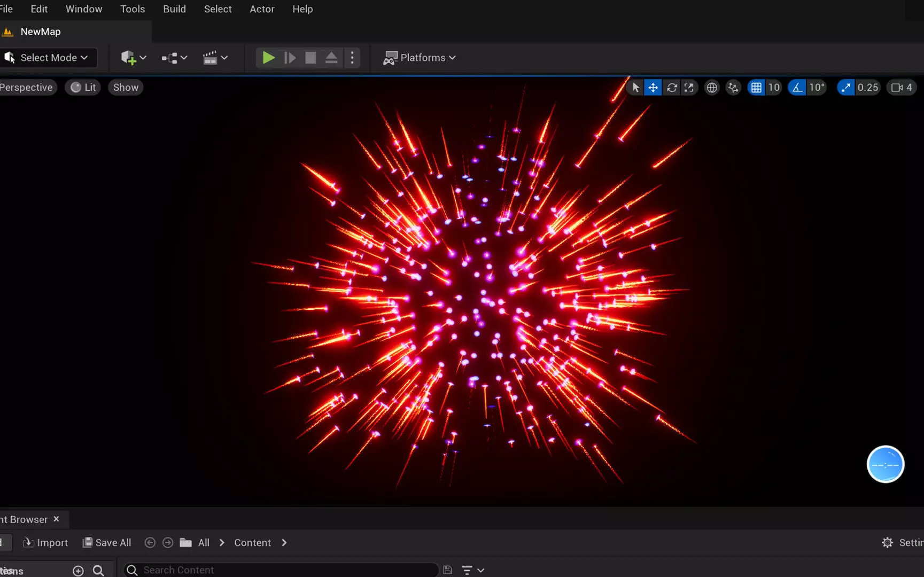
Task: Click the folder path icon
Action: pos(185,543)
